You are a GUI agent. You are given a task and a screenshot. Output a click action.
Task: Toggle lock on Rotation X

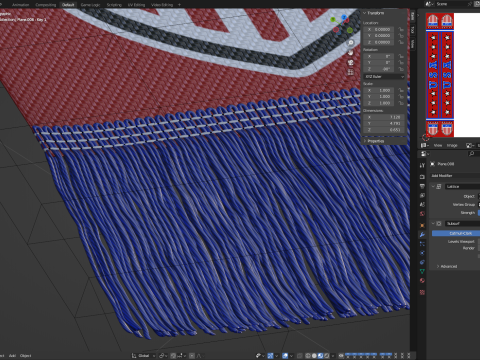[401, 56]
